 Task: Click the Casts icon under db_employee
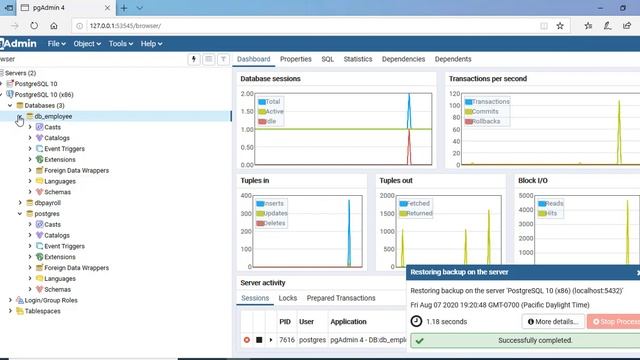(40, 127)
